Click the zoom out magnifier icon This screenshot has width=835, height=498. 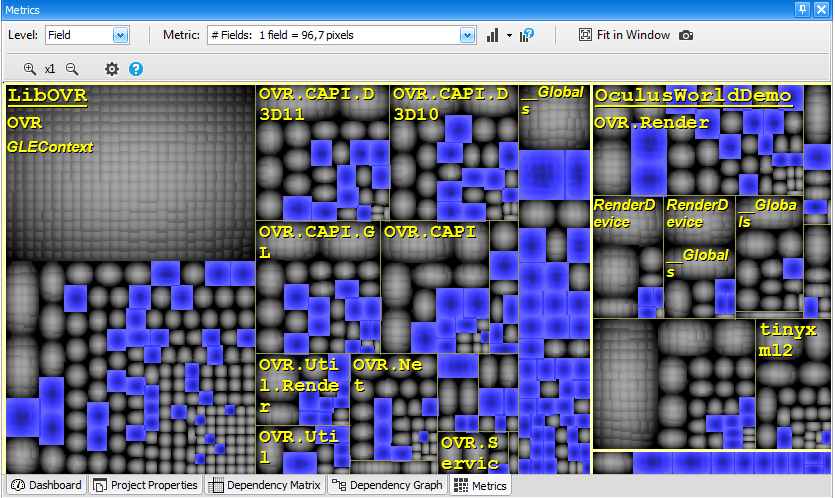(72, 69)
